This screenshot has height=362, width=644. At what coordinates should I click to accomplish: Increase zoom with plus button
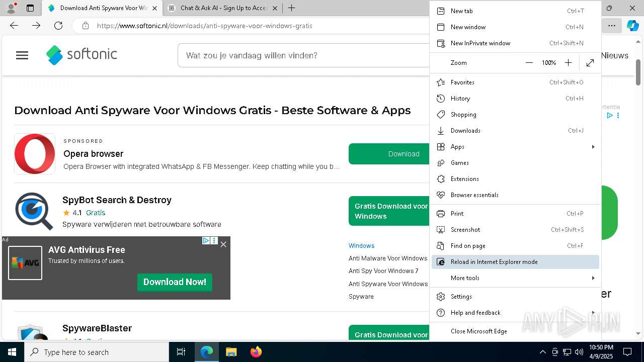point(568,63)
